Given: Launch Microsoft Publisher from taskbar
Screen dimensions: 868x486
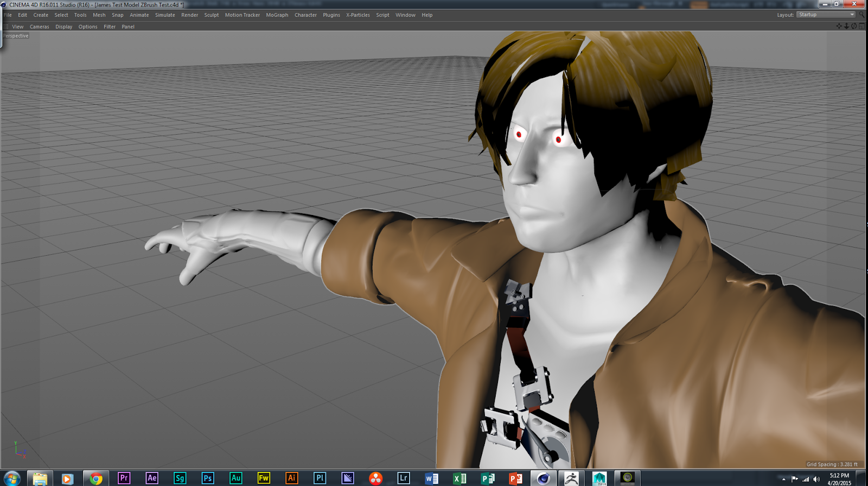Looking at the screenshot, I should (x=488, y=478).
